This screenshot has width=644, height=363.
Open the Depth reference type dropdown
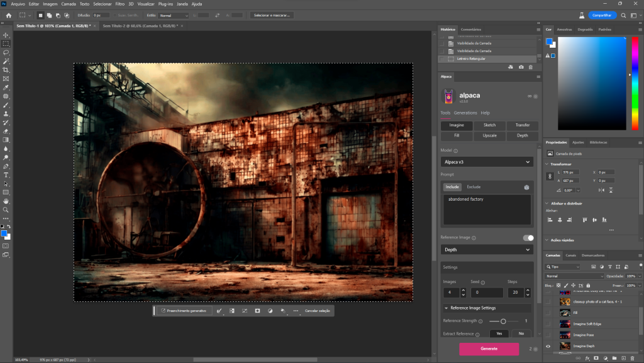[x=487, y=250]
